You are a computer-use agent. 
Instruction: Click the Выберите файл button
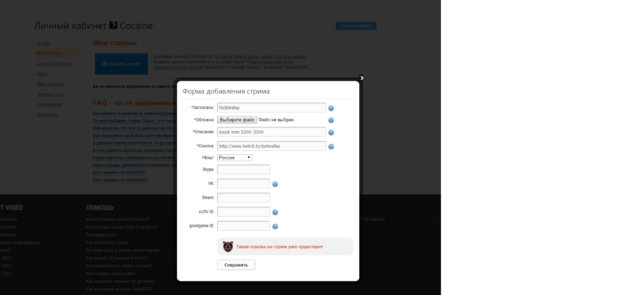pos(237,120)
